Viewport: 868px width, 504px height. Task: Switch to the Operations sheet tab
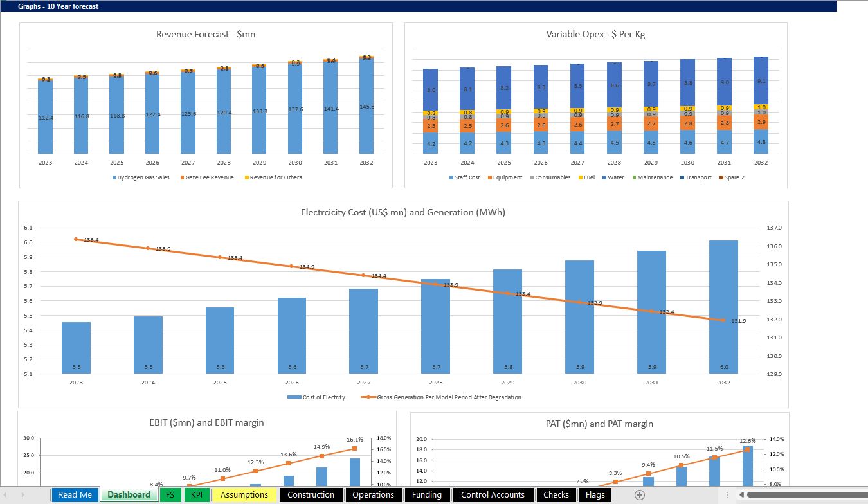374,494
